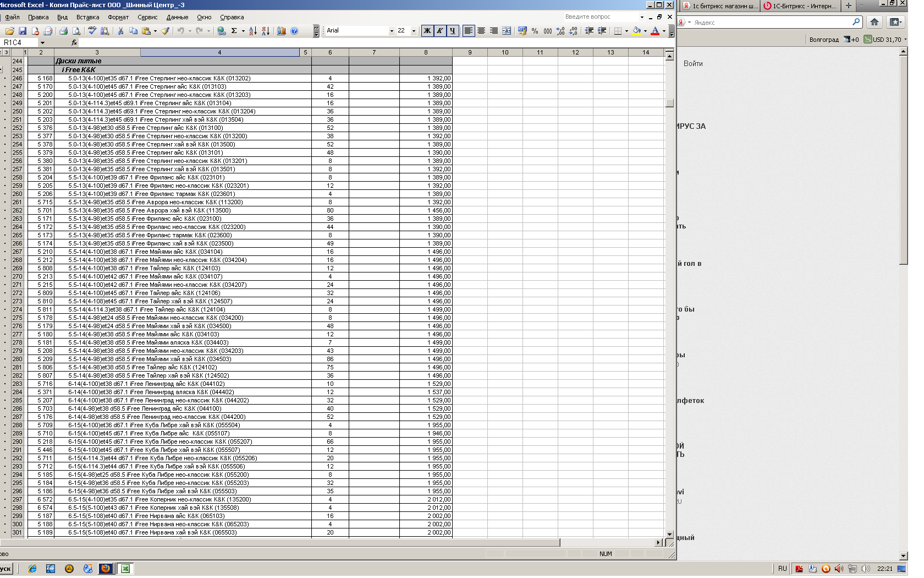The height and width of the screenshot is (578, 924).
Task: Toggle Bold (Ж) formatting
Action: [x=427, y=31]
